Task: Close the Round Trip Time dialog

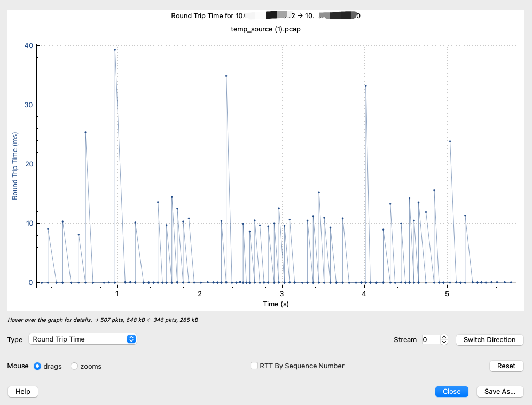Action: [451, 391]
